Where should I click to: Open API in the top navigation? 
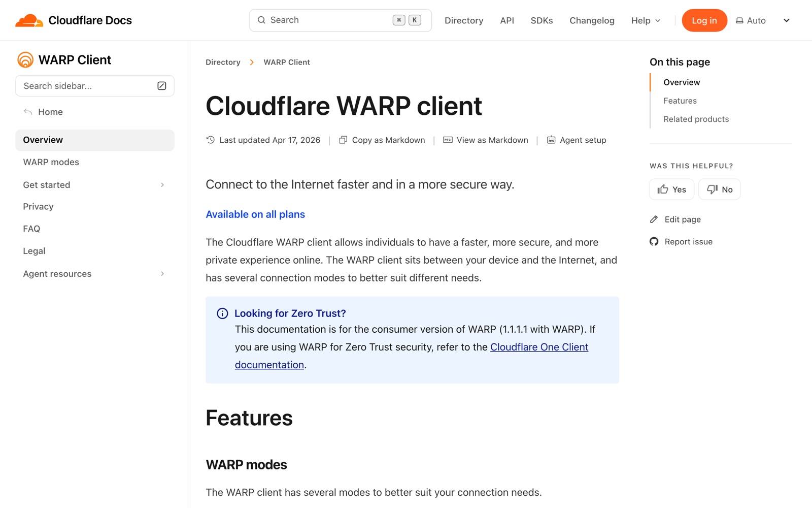507,21
